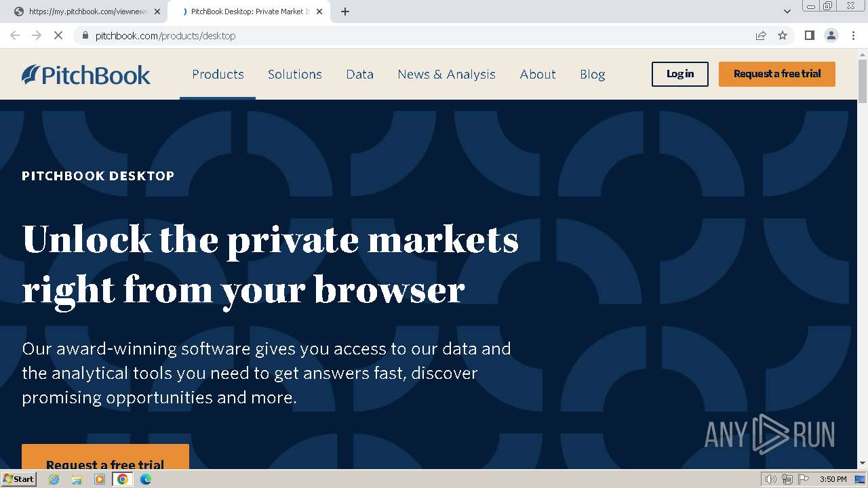Click the taskbar clock 3:50 PM
Viewport: 868px width, 488px height.
(x=833, y=479)
